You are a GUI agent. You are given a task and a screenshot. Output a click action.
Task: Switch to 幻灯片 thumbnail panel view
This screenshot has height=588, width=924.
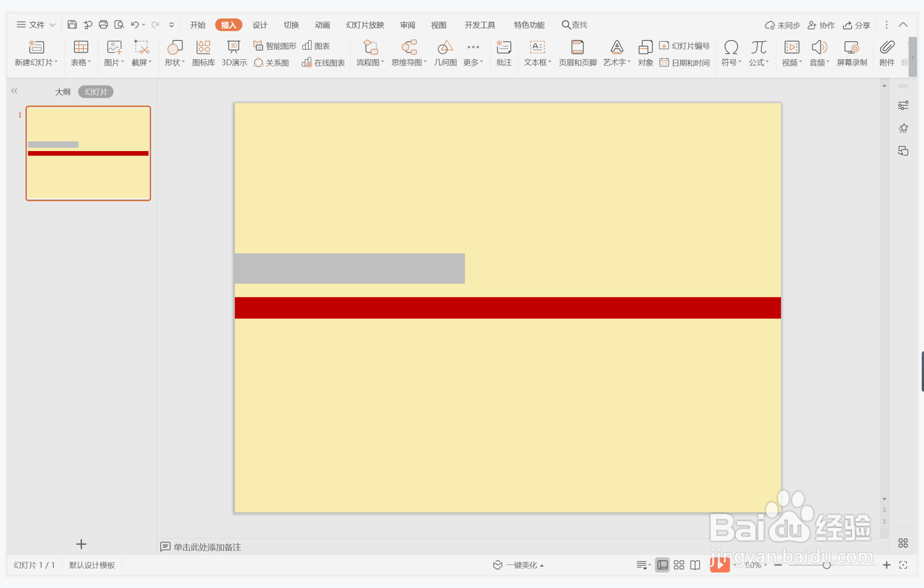96,92
